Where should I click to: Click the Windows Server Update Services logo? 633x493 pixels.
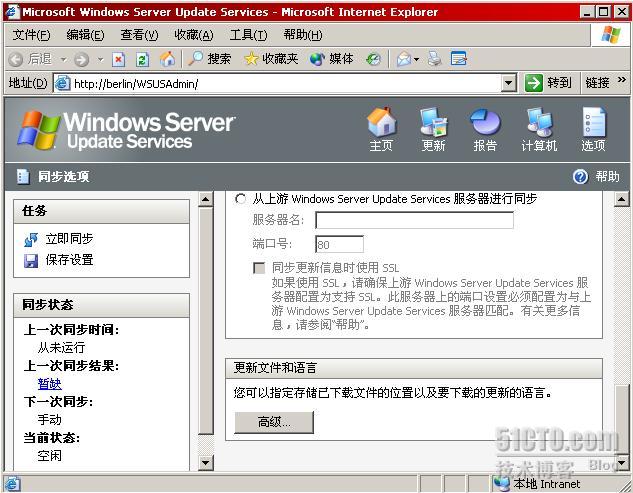(x=126, y=130)
